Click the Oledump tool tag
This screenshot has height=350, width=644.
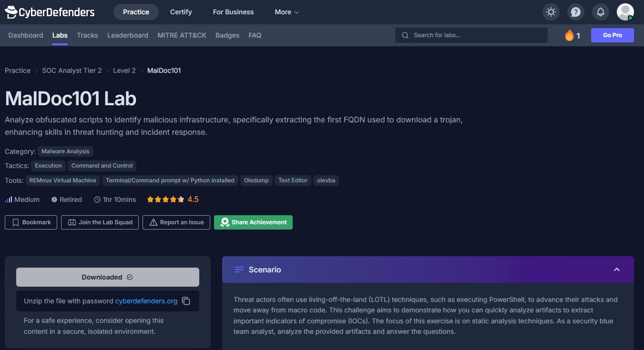[256, 180]
